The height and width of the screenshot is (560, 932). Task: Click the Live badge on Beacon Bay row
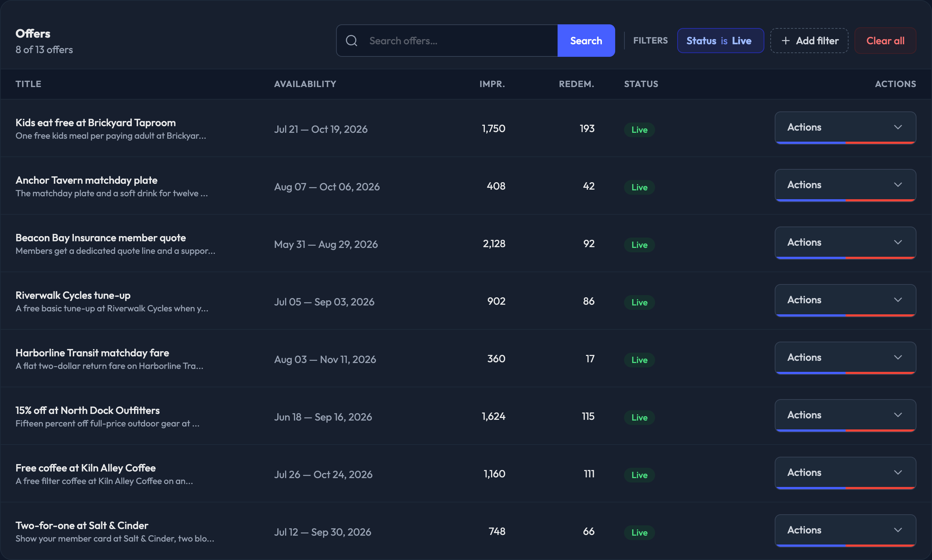[x=639, y=245]
